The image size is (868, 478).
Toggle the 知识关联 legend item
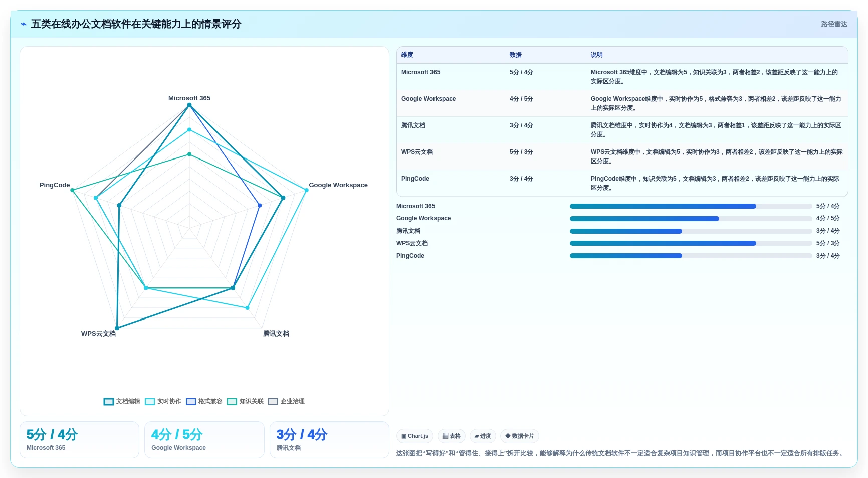[x=246, y=402]
